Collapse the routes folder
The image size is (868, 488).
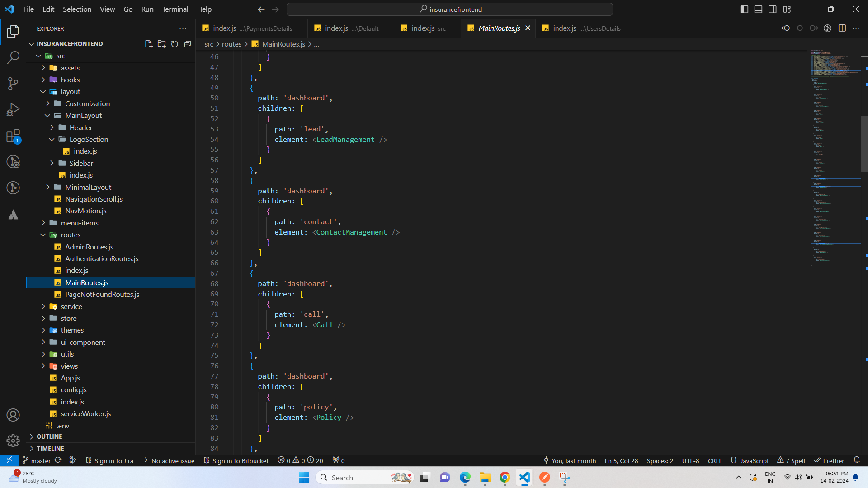pyautogui.click(x=71, y=235)
